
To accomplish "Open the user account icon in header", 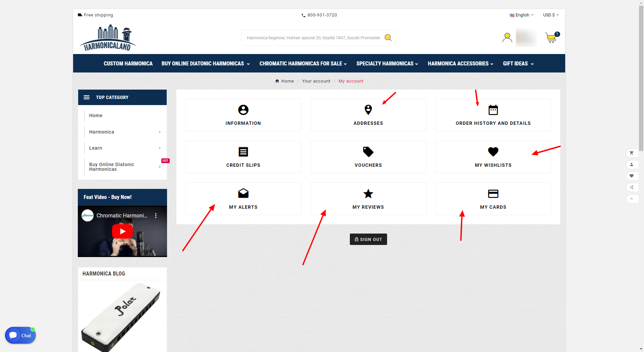I will coord(507,38).
